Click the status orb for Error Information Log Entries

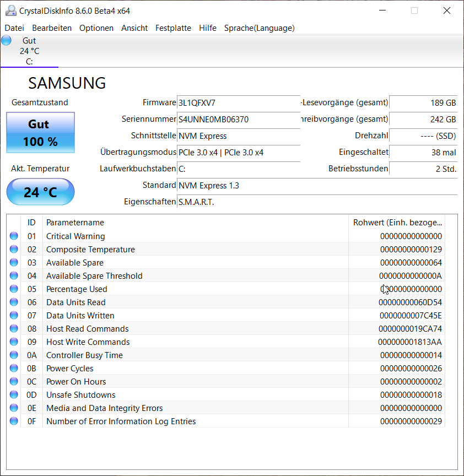(14, 421)
